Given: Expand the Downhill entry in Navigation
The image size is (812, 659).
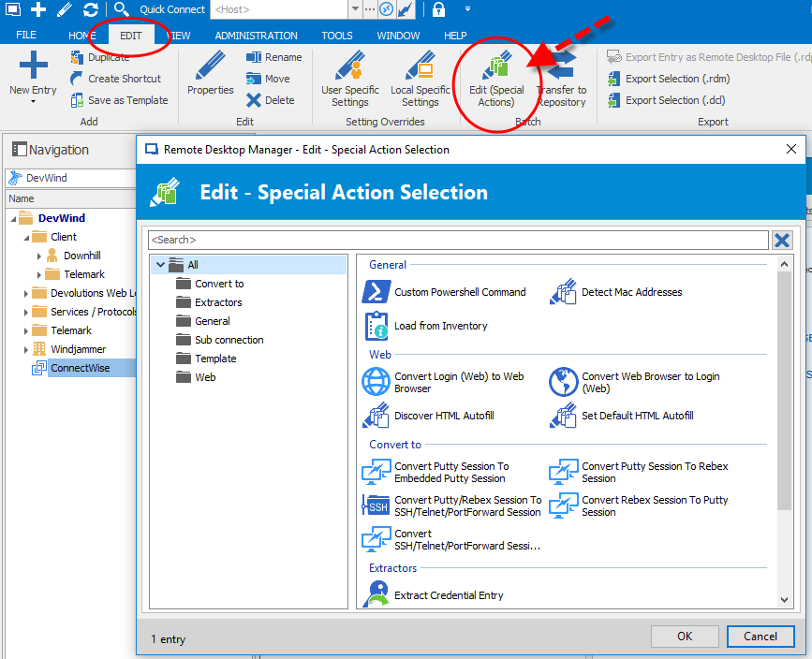Looking at the screenshot, I should click(39, 256).
